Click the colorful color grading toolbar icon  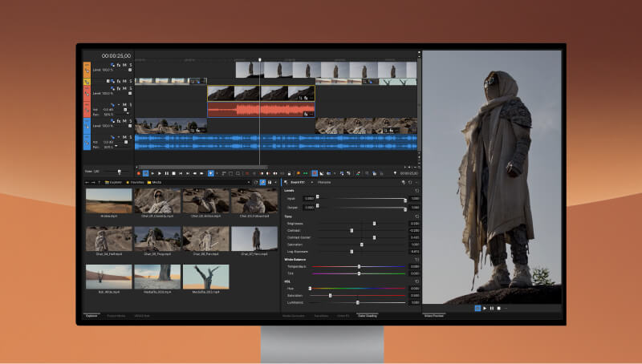pyautogui.click(x=357, y=173)
